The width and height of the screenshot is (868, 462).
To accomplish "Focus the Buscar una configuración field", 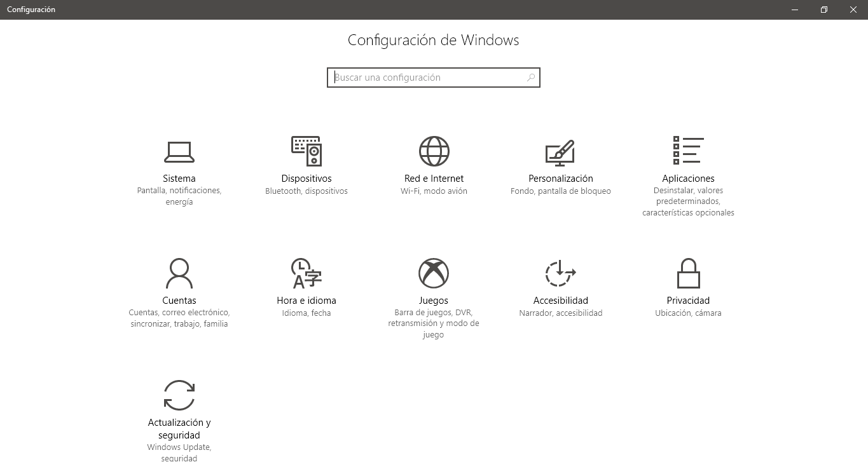I will [434, 78].
